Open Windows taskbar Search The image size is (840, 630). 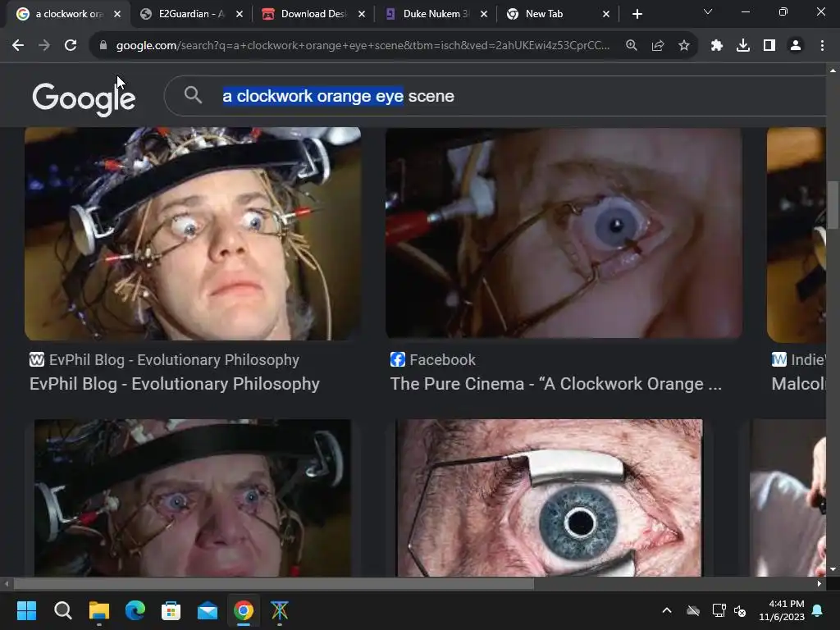[62, 610]
